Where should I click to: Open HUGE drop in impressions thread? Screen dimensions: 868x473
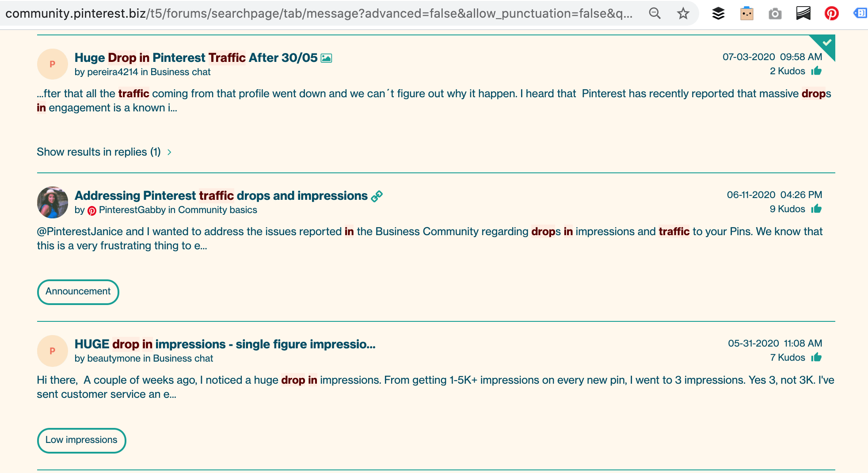(x=225, y=344)
